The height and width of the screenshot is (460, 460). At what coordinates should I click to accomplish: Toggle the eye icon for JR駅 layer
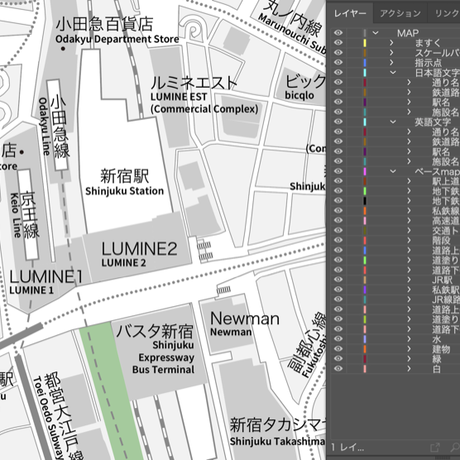click(x=338, y=279)
